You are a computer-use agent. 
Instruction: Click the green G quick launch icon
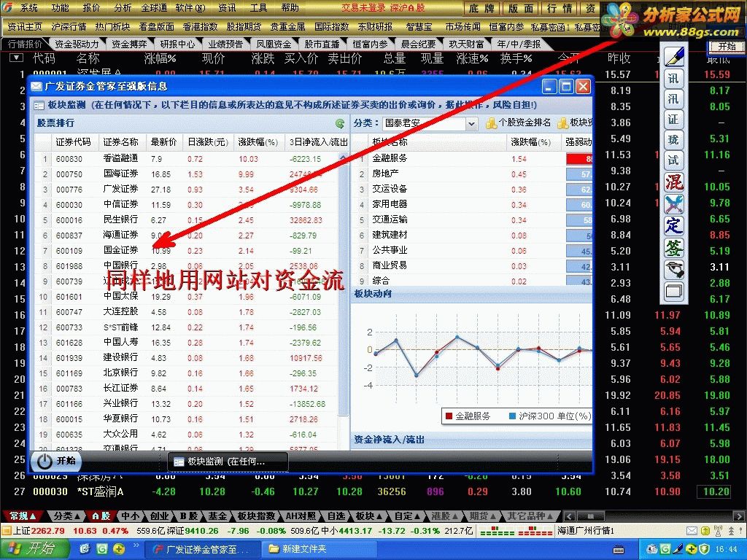coord(102,549)
